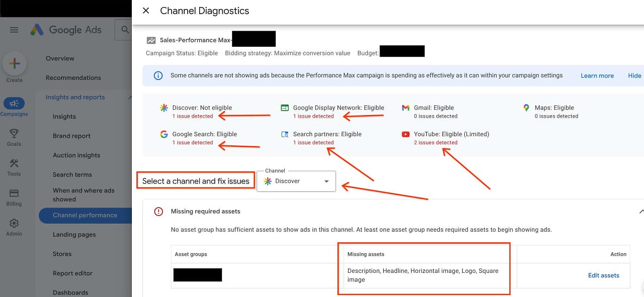Click Google Search's 1 issue detected
The height and width of the screenshot is (297, 644).
pos(193,143)
